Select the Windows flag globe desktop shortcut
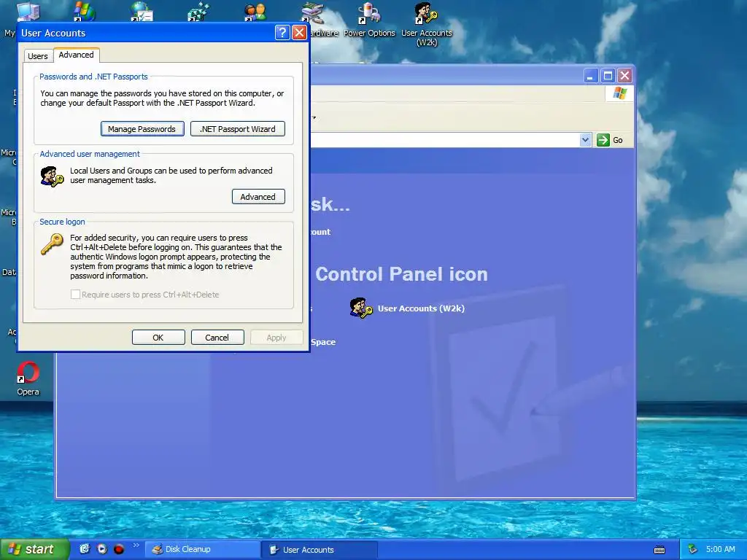Image resolution: width=747 pixels, height=560 pixels. 85,12
